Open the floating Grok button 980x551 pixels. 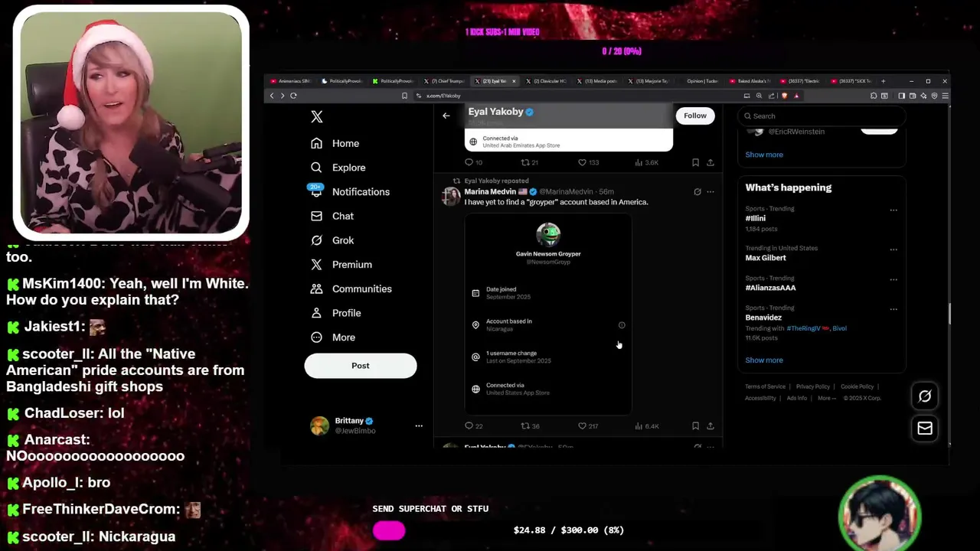click(x=925, y=396)
